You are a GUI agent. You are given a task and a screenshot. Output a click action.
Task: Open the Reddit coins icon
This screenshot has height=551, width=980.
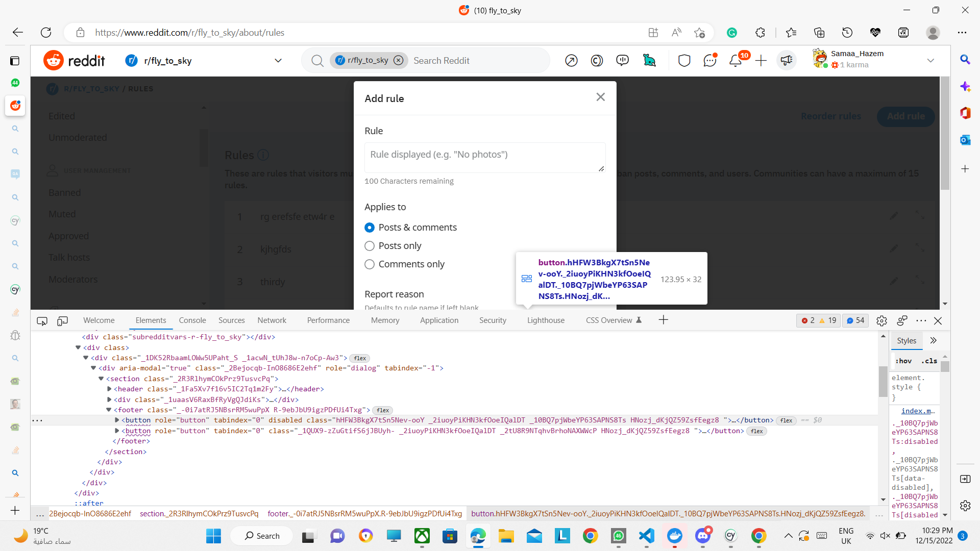pos(597,61)
